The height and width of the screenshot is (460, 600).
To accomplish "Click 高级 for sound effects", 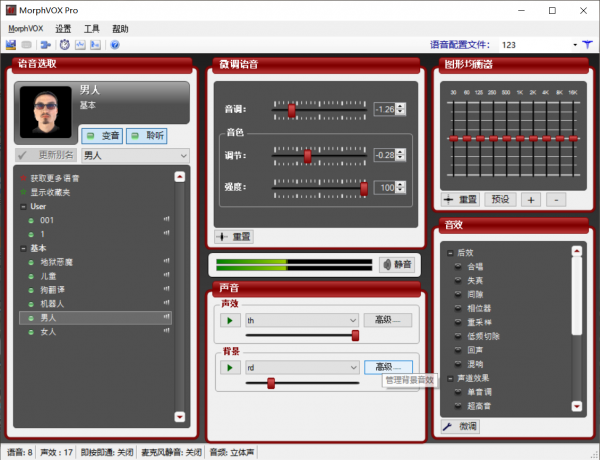I will [x=388, y=320].
